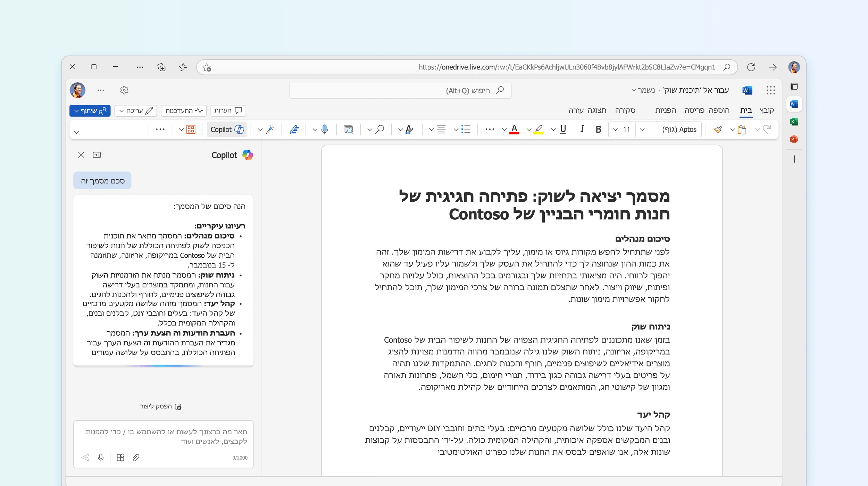868x486 pixels.
Task: Toggle Underline formatting
Action: pos(563,129)
